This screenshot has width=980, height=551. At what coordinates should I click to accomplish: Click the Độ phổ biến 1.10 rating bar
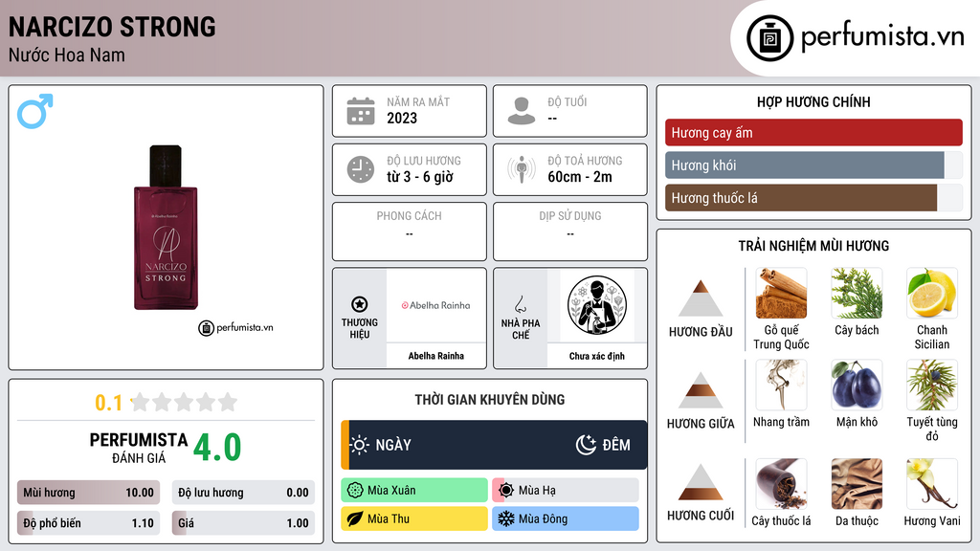[88, 523]
